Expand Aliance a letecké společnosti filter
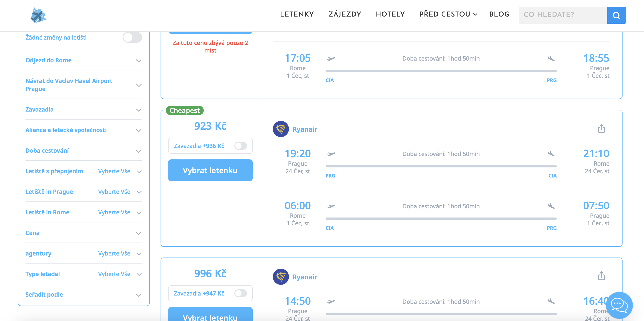Screen dimensions: 644x321 84,130
